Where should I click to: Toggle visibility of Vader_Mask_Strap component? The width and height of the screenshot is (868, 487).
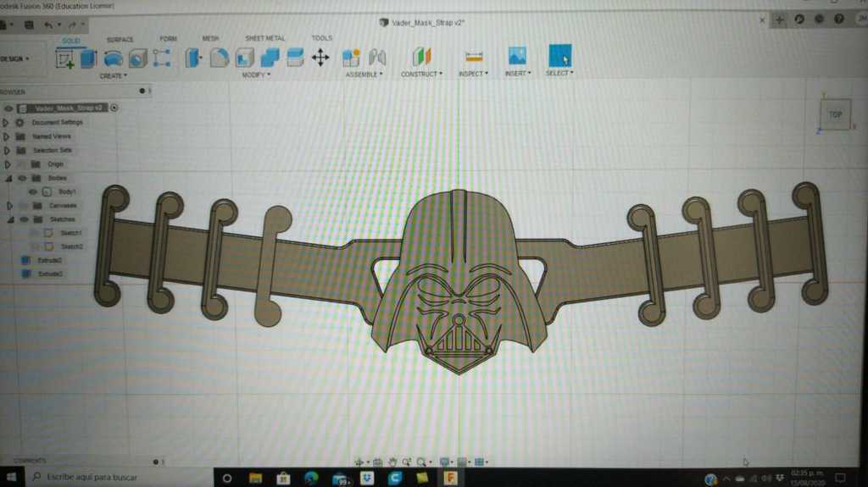coord(8,108)
